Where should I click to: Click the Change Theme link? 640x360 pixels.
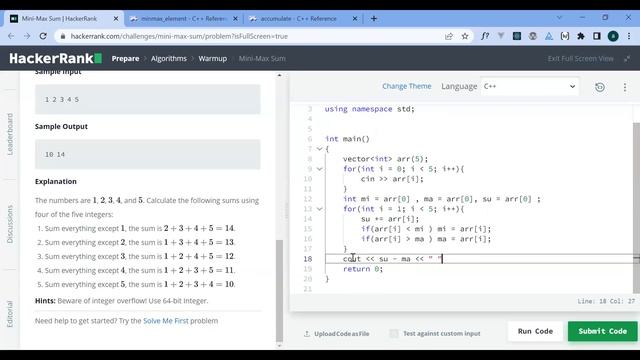[407, 86]
